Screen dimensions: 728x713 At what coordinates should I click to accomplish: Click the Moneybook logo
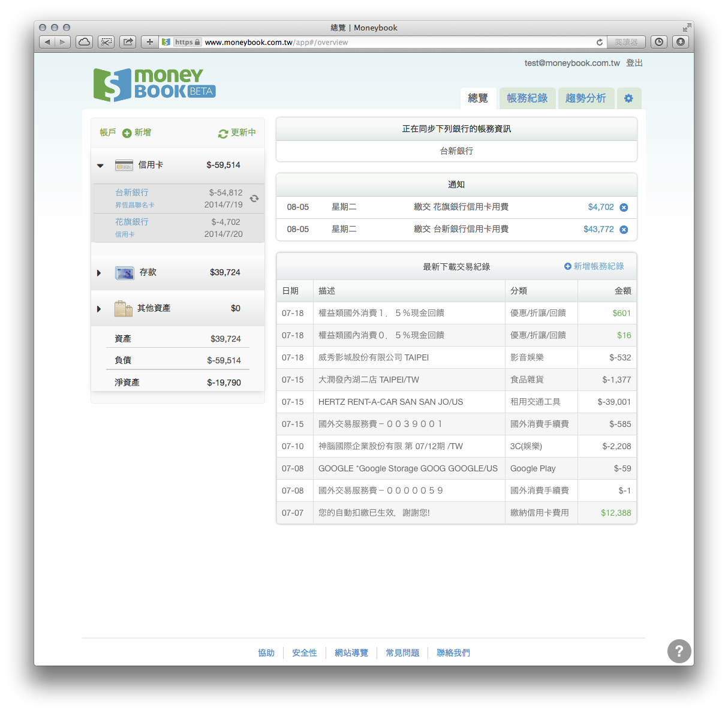coord(154,84)
